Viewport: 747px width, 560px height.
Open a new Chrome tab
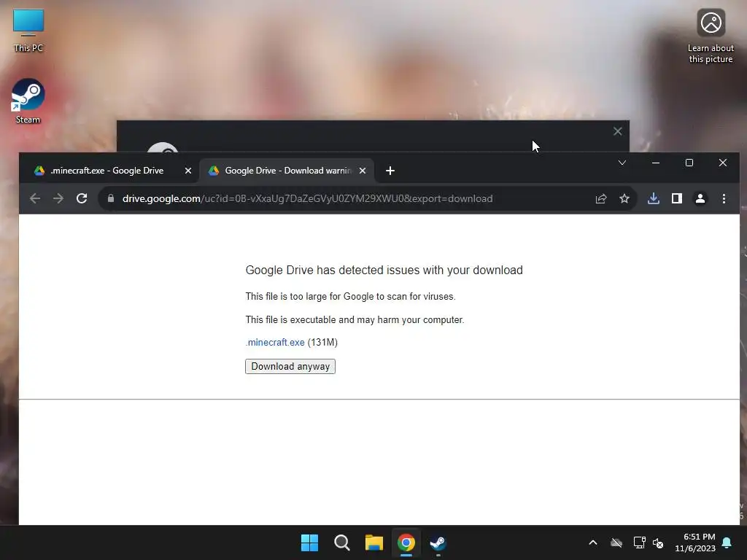(x=390, y=171)
